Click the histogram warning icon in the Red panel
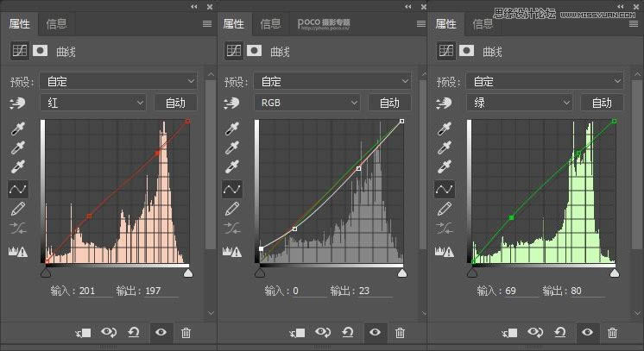 18,252
